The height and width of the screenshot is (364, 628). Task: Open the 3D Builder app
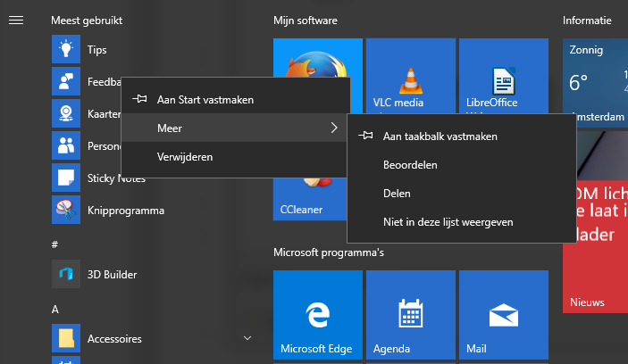point(66,273)
